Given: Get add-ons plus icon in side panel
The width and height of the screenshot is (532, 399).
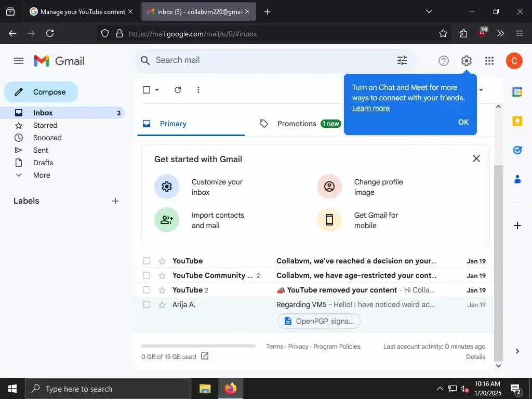Looking at the screenshot, I should (x=517, y=225).
